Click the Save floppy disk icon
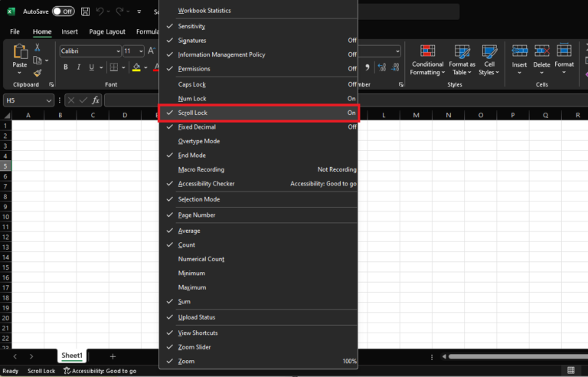The width and height of the screenshot is (588, 377). (x=84, y=11)
